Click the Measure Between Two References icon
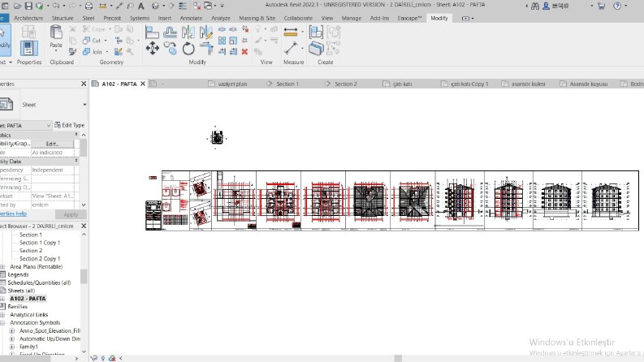 click(291, 49)
